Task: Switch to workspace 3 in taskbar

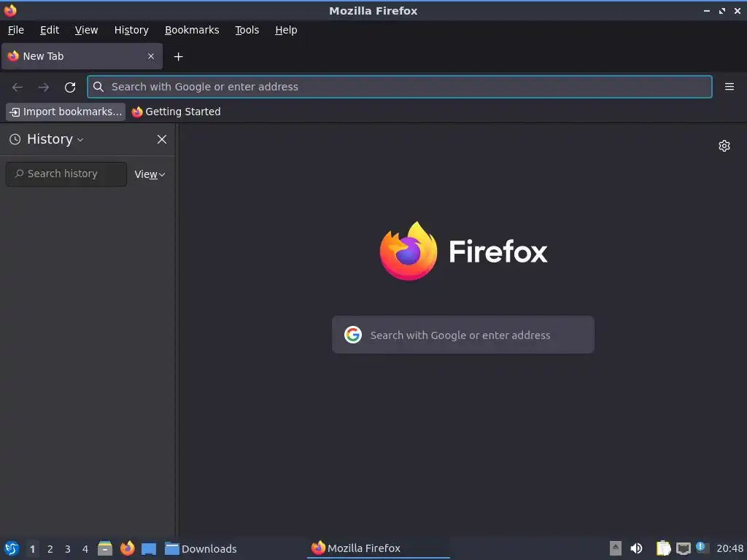Action: pyautogui.click(x=68, y=549)
